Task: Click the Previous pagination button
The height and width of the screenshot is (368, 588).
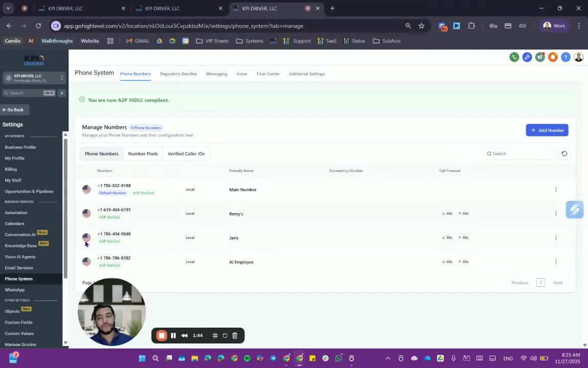Action: tap(520, 282)
